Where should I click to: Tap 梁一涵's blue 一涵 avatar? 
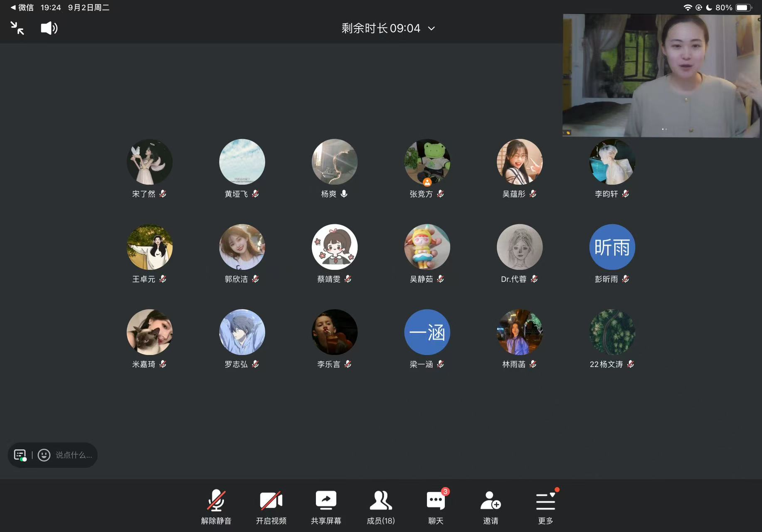(x=427, y=332)
